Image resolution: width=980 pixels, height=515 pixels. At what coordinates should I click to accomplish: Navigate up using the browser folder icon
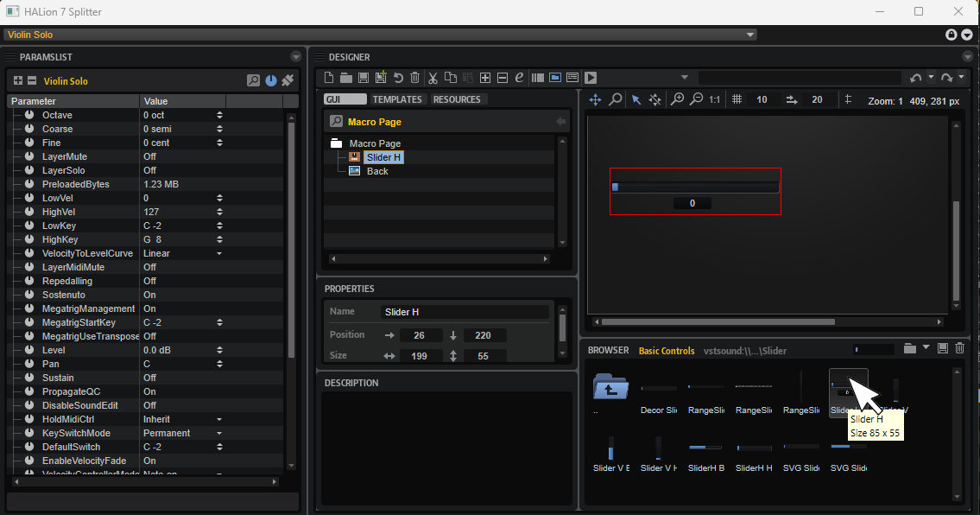[610, 388]
